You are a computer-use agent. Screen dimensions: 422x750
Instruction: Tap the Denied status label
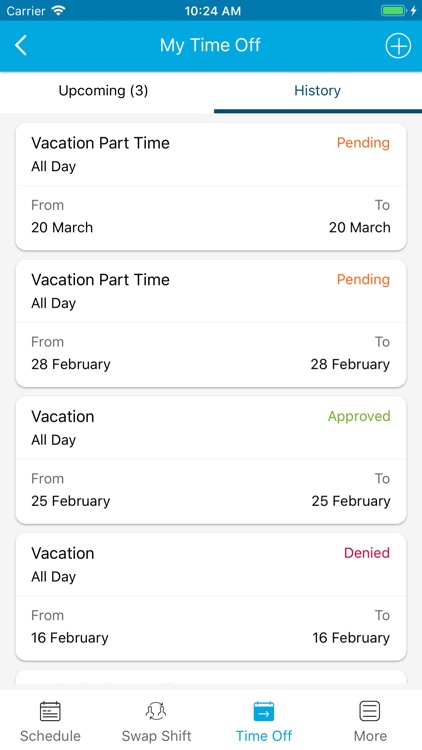click(367, 553)
